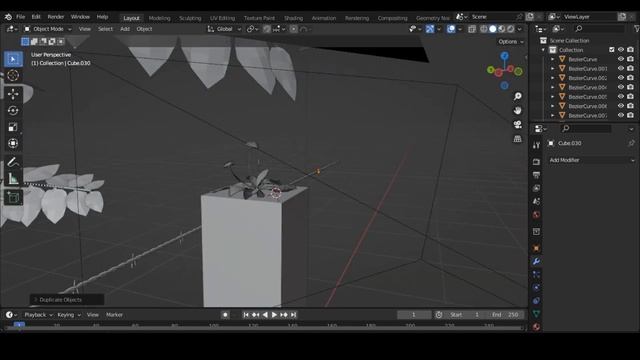Image resolution: width=640 pixels, height=360 pixels.
Task: Activate the Cursor tool
Action: [13, 76]
